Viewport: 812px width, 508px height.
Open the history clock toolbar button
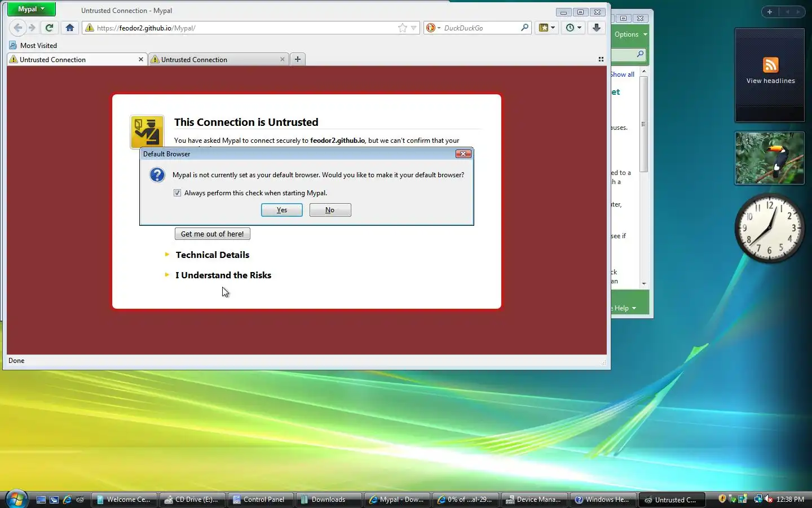(x=573, y=28)
